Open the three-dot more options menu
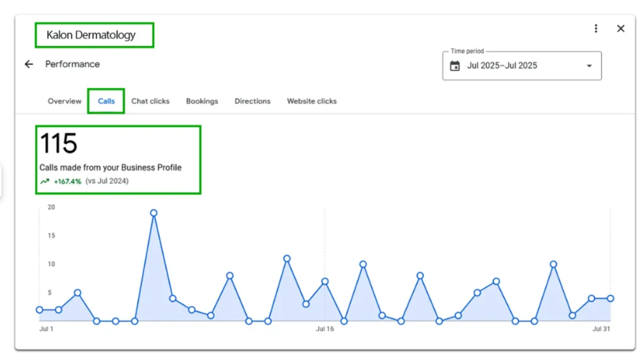The image size is (644, 359). pyautogui.click(x=596, y=29)
